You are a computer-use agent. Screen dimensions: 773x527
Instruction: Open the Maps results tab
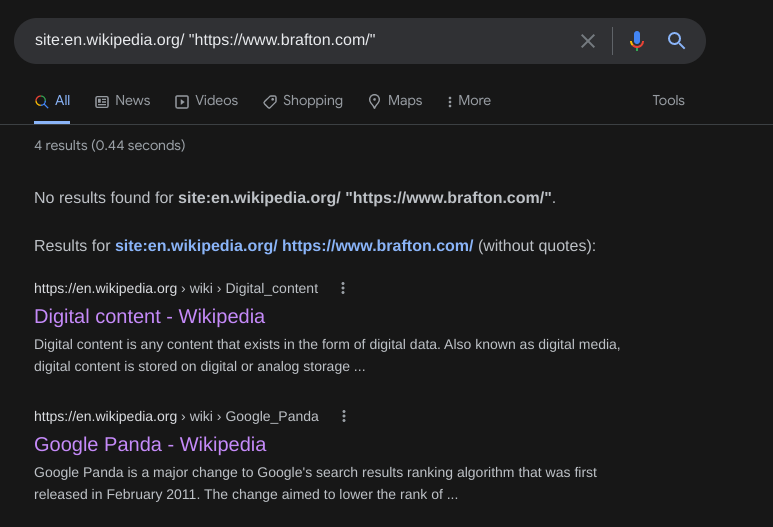pyautogui.click(x=395, y=101)
